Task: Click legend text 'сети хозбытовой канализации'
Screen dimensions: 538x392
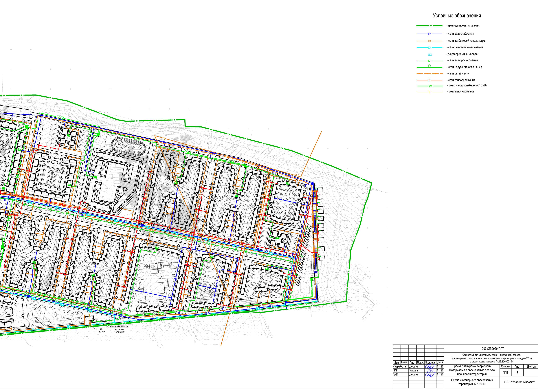Action: point(467,41)
